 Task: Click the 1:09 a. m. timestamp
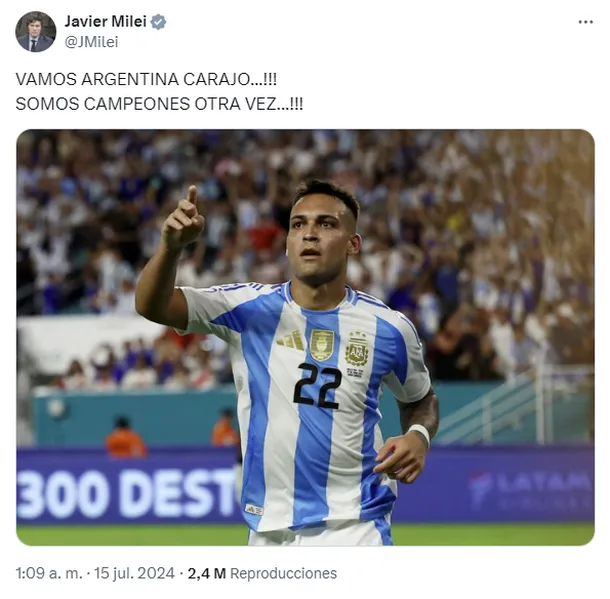tap(49, 573)
